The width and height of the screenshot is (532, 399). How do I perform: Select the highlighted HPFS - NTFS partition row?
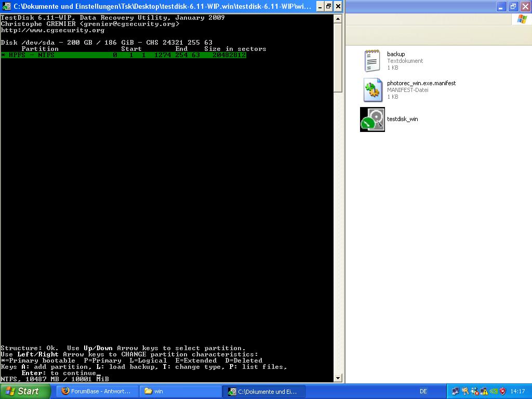tap(123, 55)
